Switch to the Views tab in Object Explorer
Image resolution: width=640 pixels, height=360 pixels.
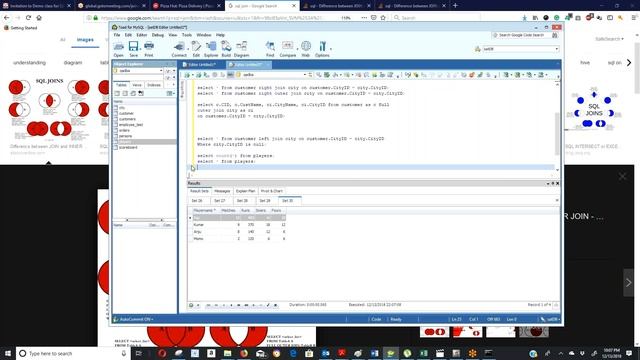pos(137,85)
